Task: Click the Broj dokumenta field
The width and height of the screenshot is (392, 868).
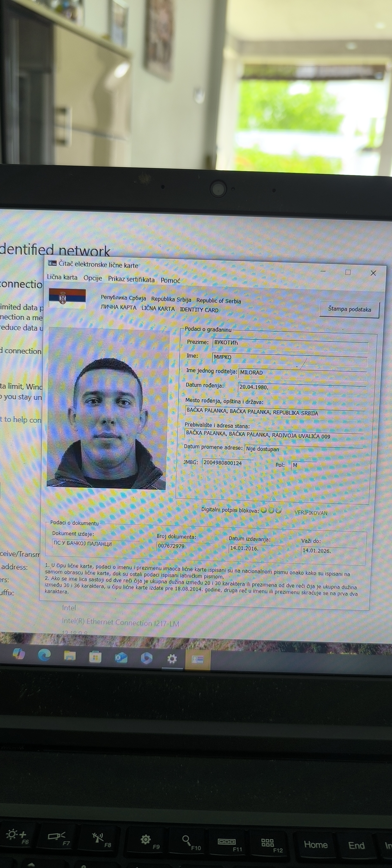Action: (x=184, y=546)
